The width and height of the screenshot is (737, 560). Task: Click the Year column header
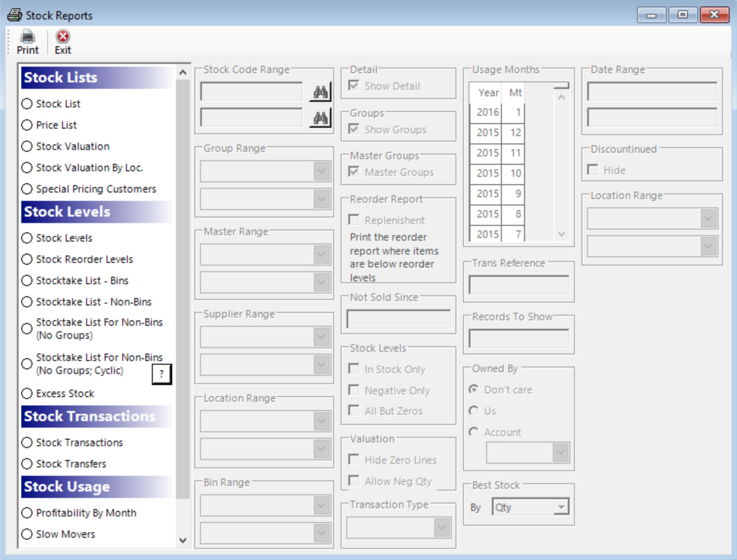pyautogui.click(x=488, y=93)
